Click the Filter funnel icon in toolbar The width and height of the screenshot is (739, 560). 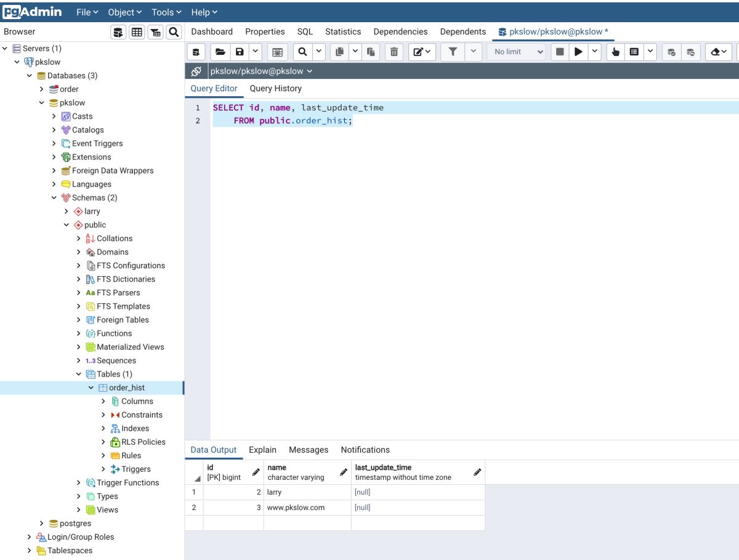point(453,52)
